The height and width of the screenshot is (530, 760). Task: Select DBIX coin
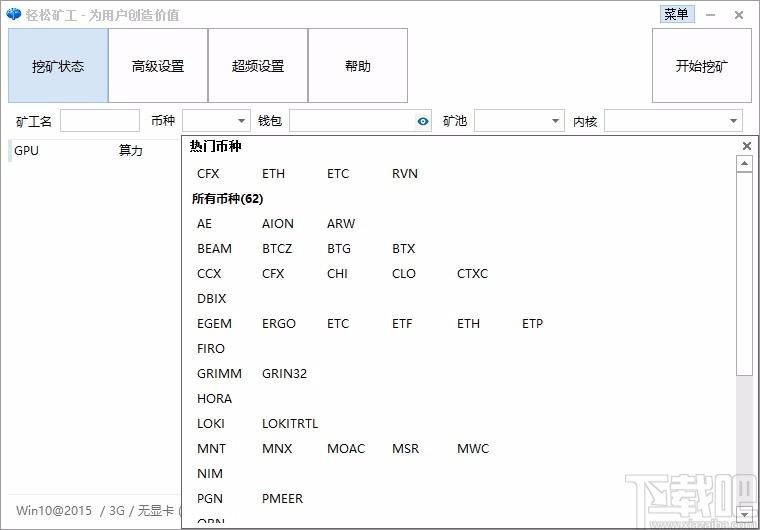click(x=211, y=299)
